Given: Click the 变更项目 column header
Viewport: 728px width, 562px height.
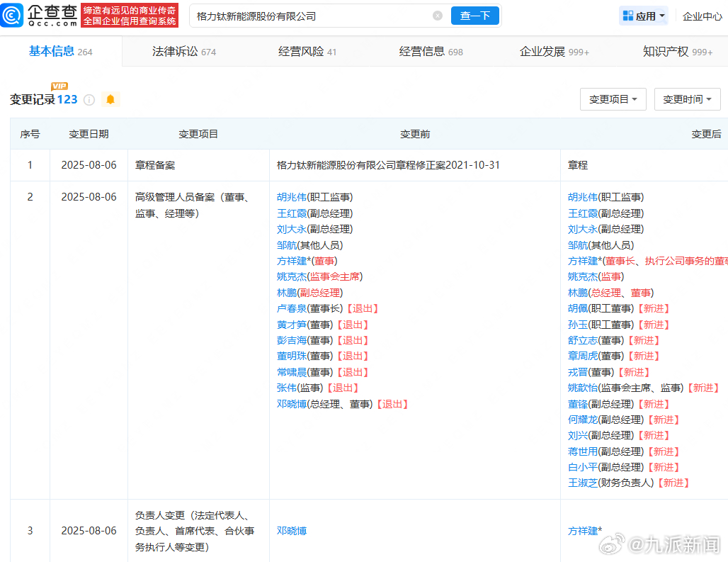Looking at the screenshot, I should tap(198, 134).
